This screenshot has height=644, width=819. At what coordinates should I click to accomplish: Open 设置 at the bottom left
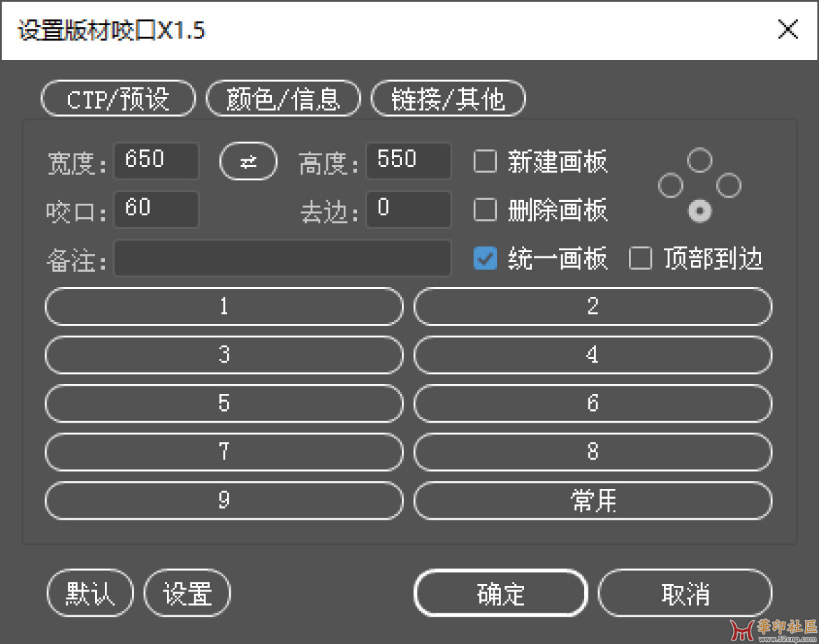coord(187,594)
